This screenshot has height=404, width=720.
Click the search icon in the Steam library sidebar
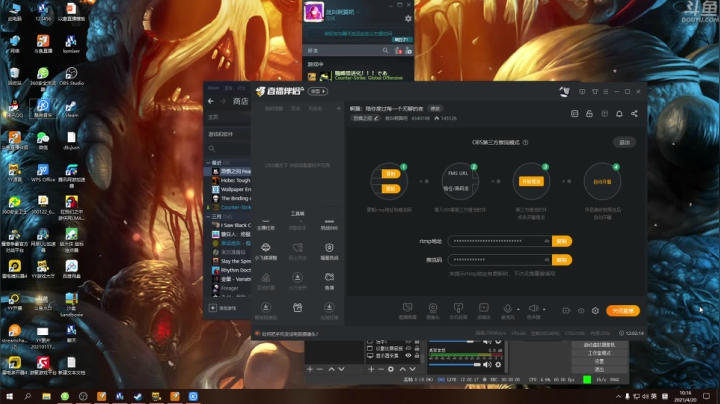[212, 149]
